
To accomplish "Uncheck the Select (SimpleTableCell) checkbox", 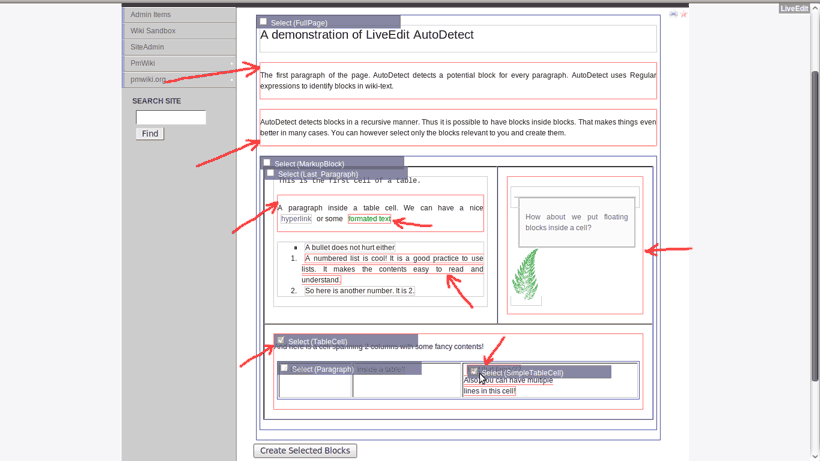I will coord(474,371).
